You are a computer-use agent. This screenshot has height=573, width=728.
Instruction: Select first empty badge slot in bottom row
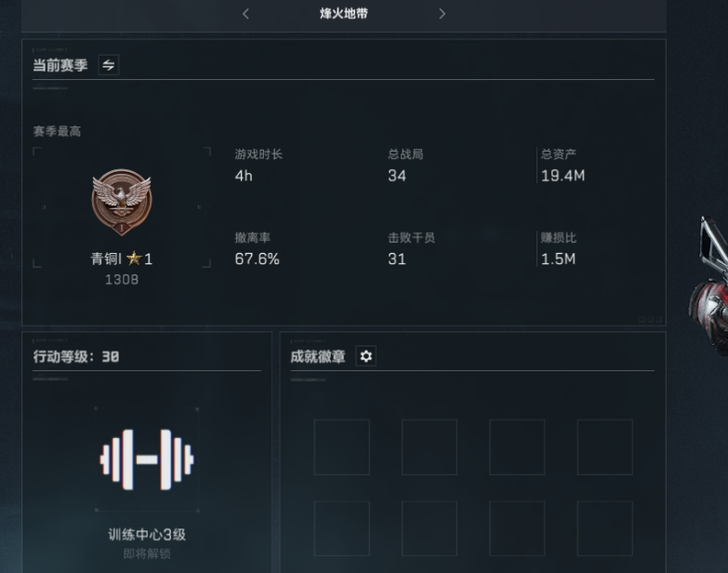(x=342, y=528)
